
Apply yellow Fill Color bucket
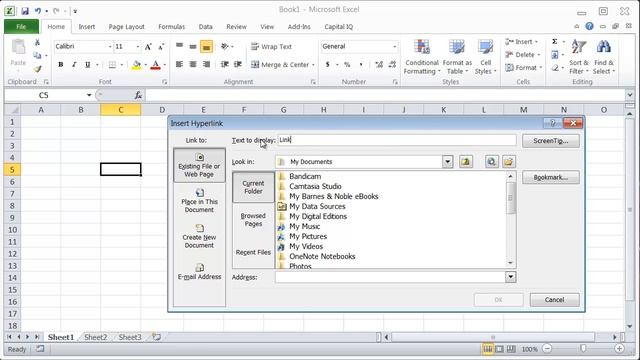pyautogui.click(x=136, y=64)
